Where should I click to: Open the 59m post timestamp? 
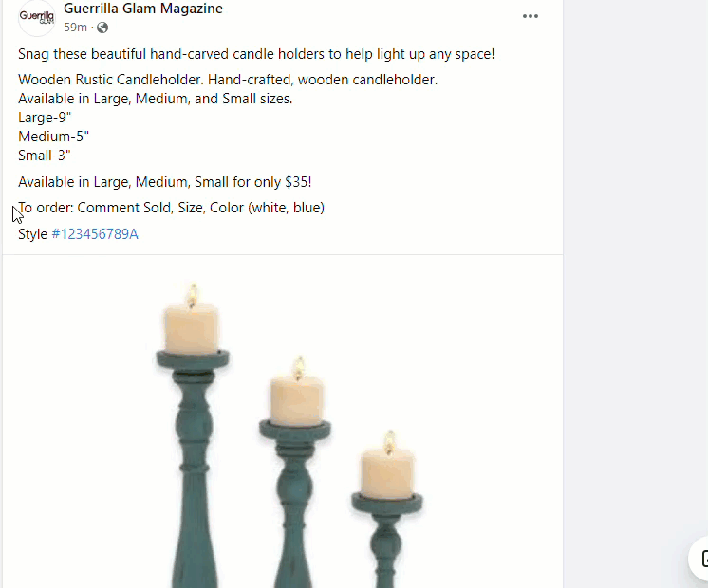click(75, 28)
